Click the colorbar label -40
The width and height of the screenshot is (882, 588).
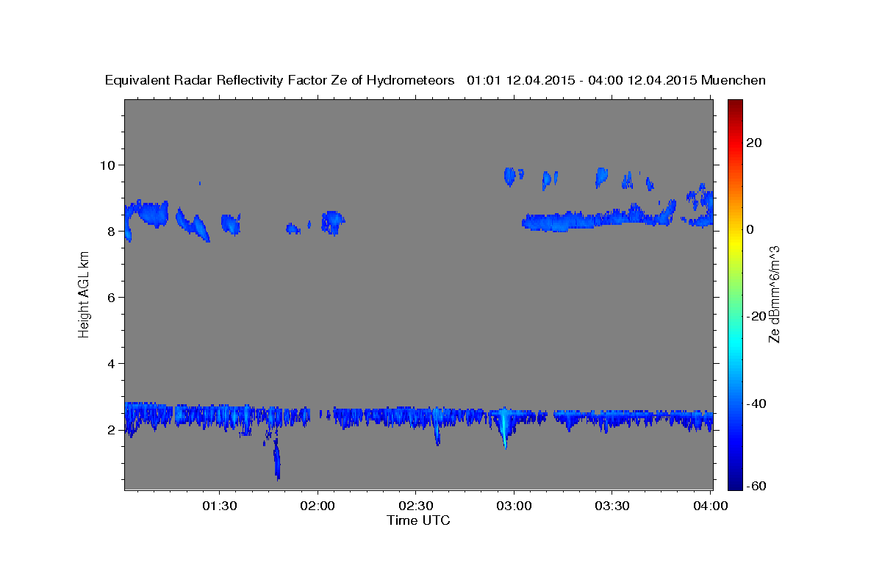pyautogui.click(x=757, y=404)
